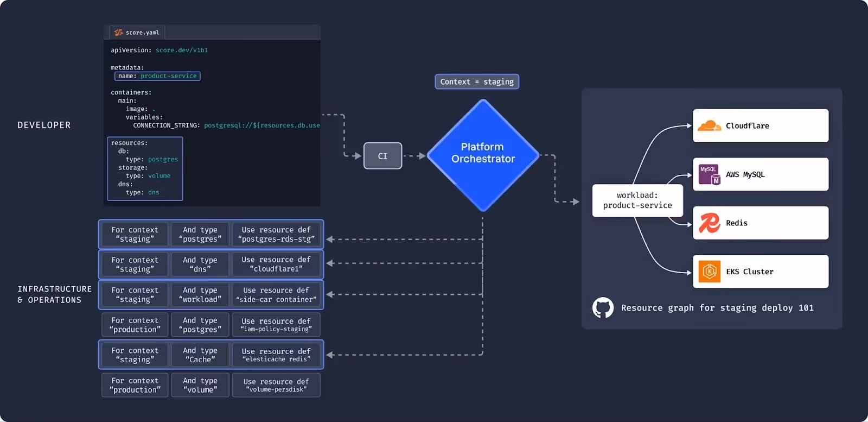Click the DEVELOPER section label
Screen dimensions: 868x422
[x=44, y=125]
